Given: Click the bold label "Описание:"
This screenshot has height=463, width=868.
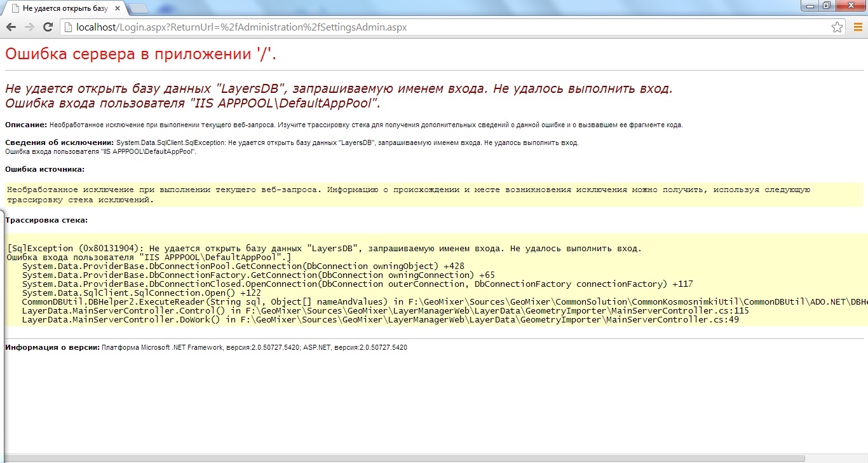Looking at the screenshot, I should click(26, 125).
